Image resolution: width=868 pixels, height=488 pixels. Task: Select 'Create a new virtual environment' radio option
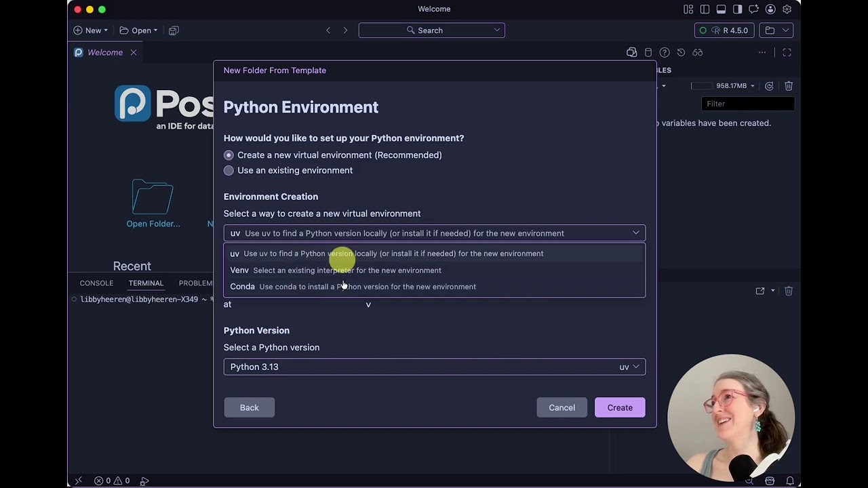point(229,155)
